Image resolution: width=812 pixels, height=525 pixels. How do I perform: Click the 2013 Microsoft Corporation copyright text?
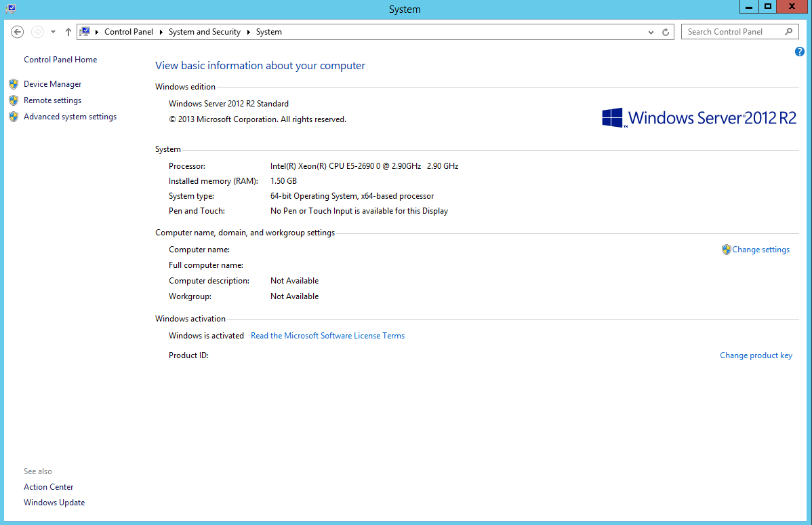tap(258, 119)
